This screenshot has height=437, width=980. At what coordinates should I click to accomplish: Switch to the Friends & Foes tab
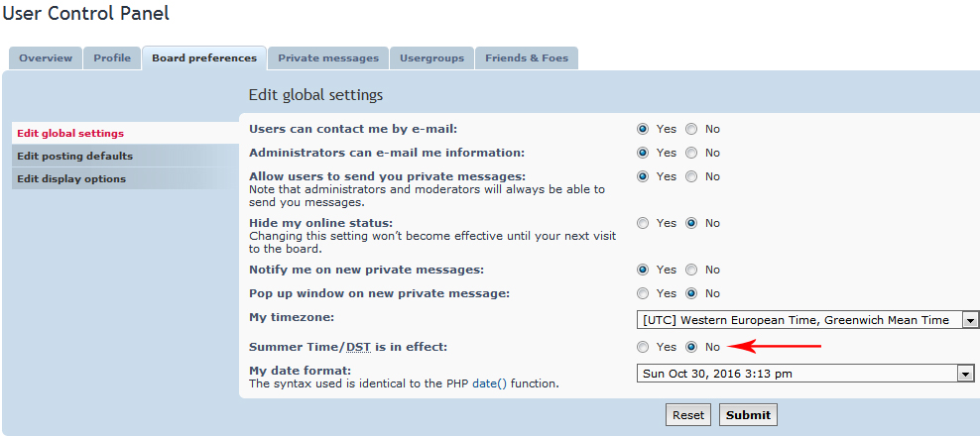tap(527, 58)
